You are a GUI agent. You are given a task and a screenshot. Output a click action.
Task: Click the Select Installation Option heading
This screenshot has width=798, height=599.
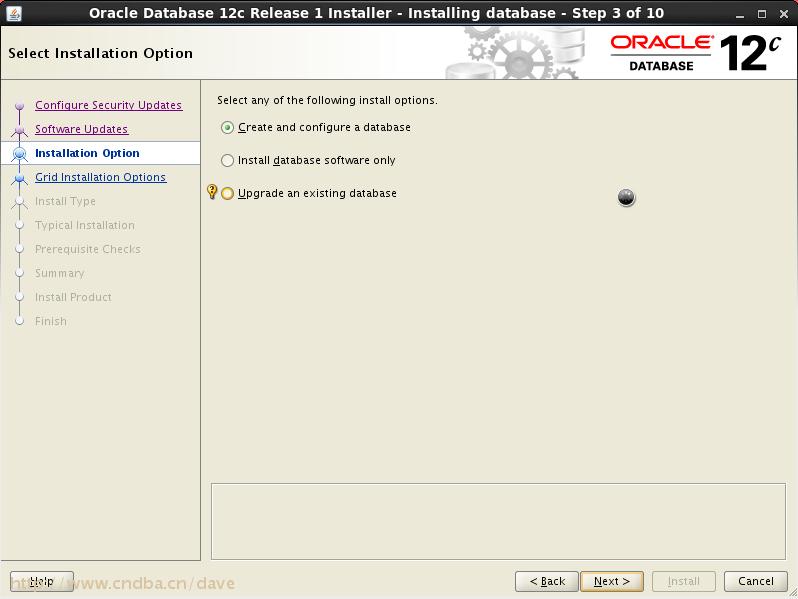click(100, 53)
